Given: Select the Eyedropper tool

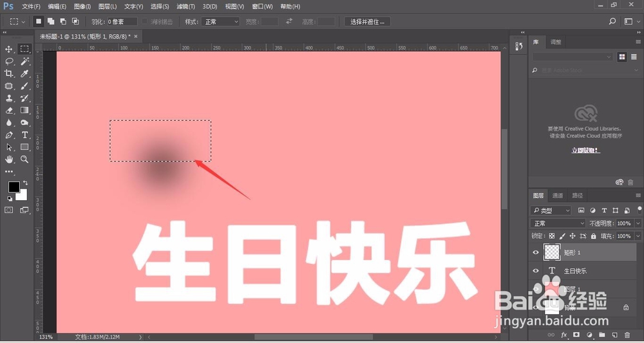Looking at the screenshot, I should [24, 73].
